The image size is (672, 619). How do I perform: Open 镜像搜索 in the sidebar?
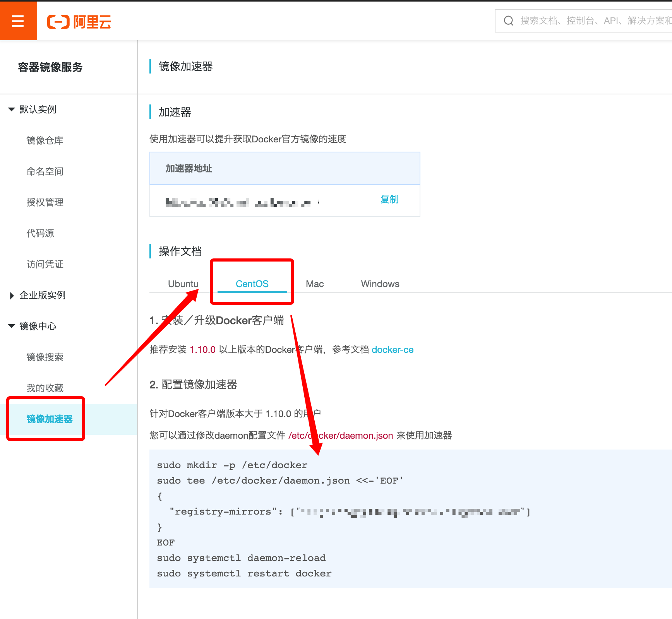coord(45,357)
